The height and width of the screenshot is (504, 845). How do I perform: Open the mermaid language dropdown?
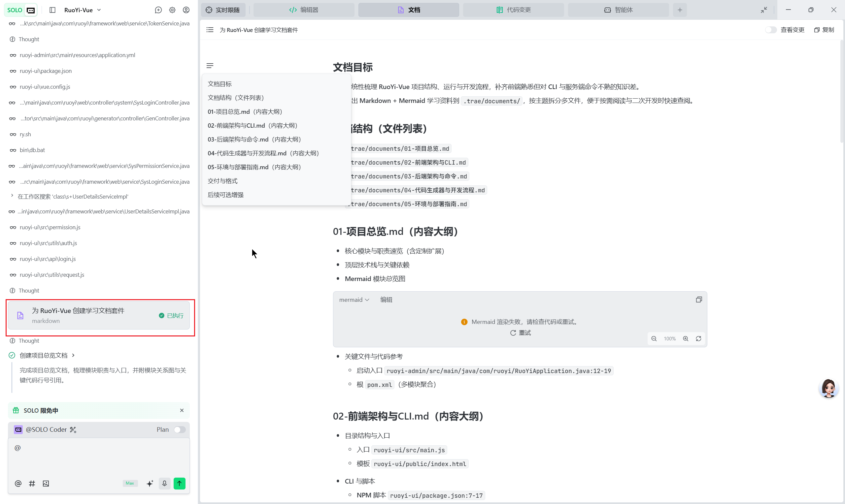[354, 299]
